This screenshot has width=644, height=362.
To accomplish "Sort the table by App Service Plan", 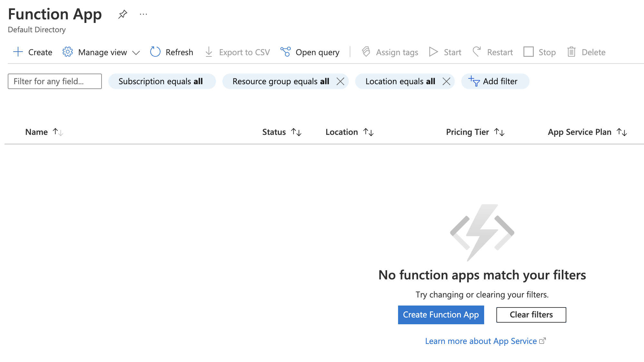I will [x=587, y=132].
